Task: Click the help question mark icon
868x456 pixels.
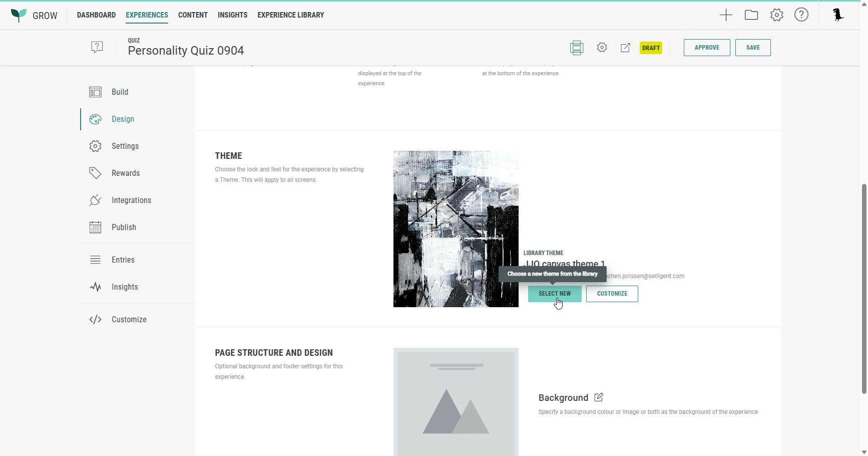Action: tap(801, 15)
